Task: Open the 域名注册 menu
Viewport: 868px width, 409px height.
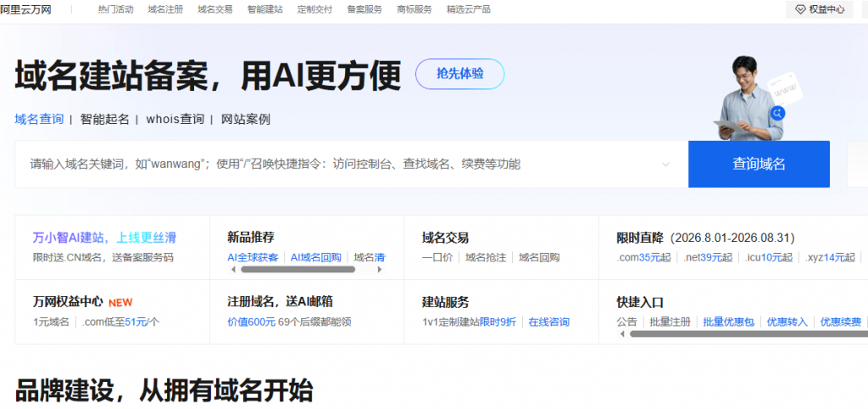Action: pos(165,9)
